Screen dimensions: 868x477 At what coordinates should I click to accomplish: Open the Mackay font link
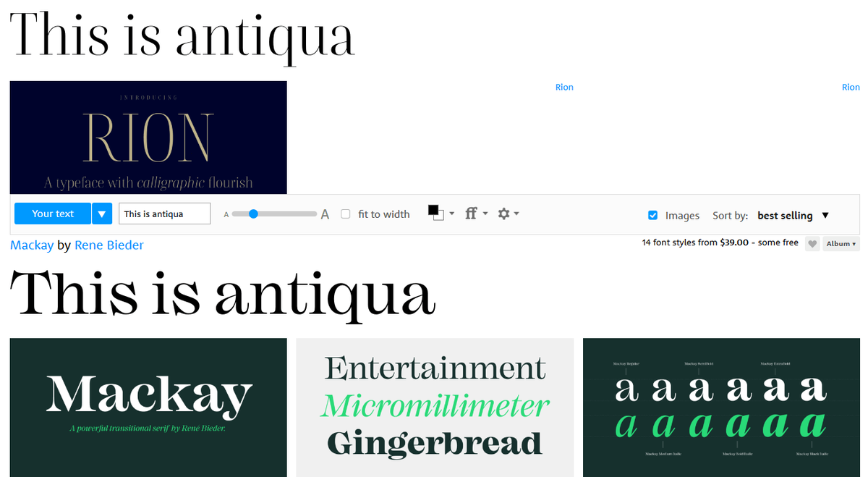[x=32, y=245]
